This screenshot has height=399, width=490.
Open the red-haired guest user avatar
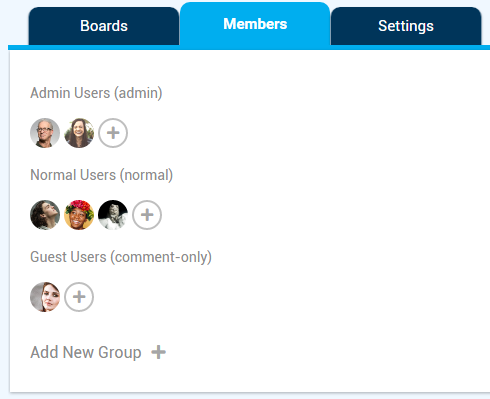pos(45,297)
